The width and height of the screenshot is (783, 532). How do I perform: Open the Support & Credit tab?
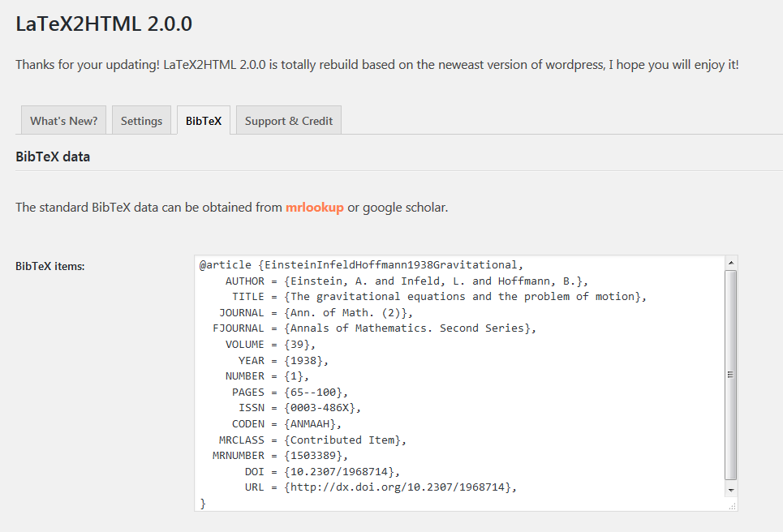[x=289, y=120]
